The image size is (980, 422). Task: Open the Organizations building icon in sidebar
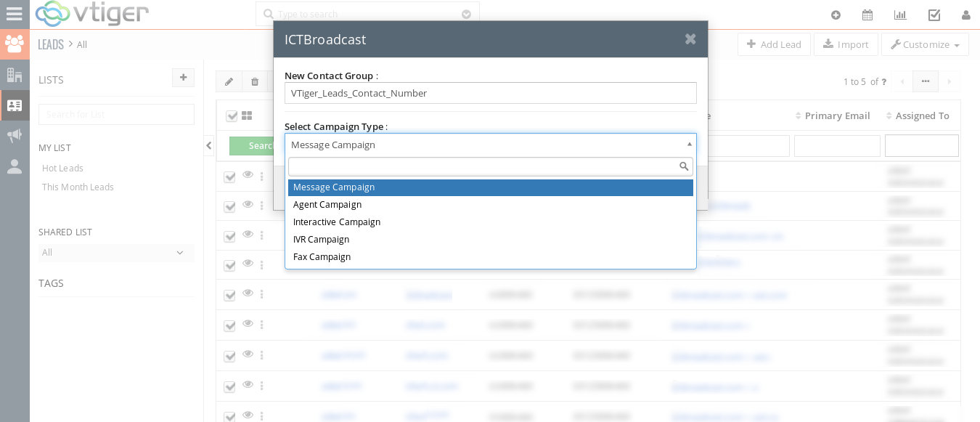pos(15,75)
